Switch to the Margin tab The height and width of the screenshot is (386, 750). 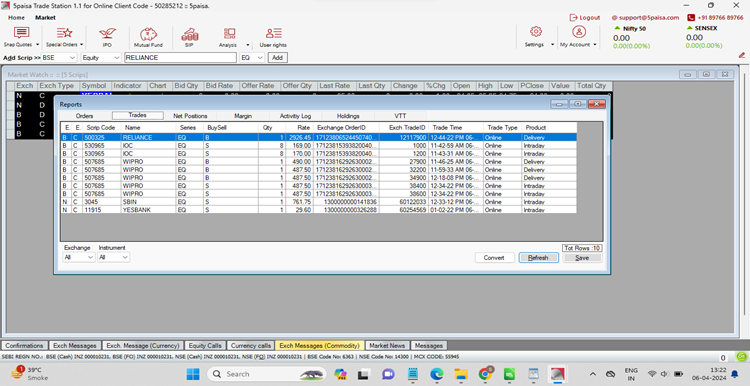pyautogui.click(x=243, y=116)
